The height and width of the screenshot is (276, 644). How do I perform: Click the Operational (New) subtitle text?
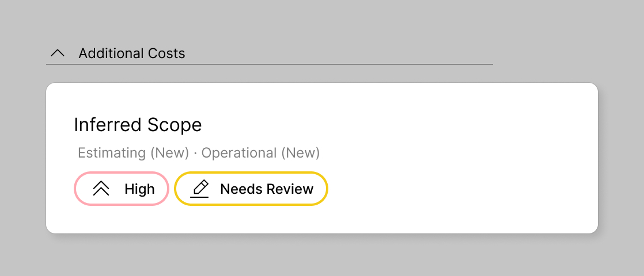(260, 153)
